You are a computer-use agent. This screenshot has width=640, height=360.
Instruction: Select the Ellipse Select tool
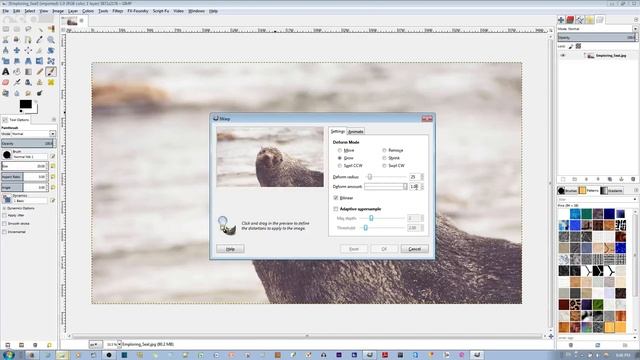pos(17,29)
